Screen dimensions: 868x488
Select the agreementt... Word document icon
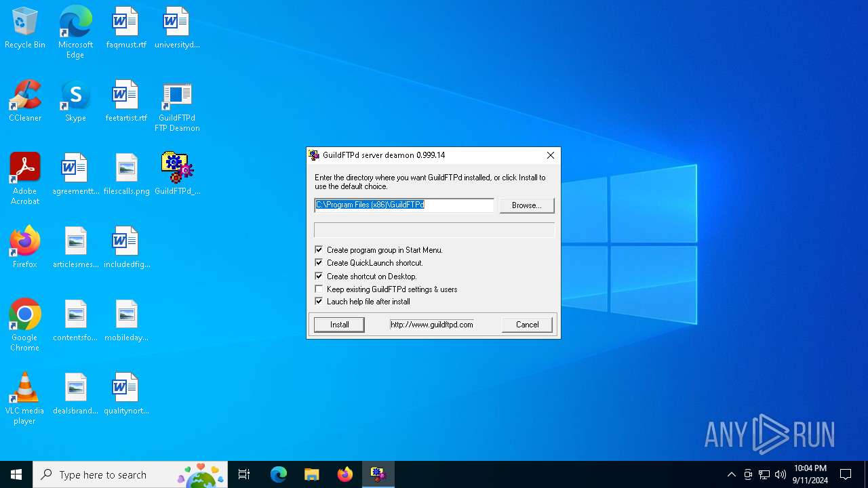pos(75,175)
